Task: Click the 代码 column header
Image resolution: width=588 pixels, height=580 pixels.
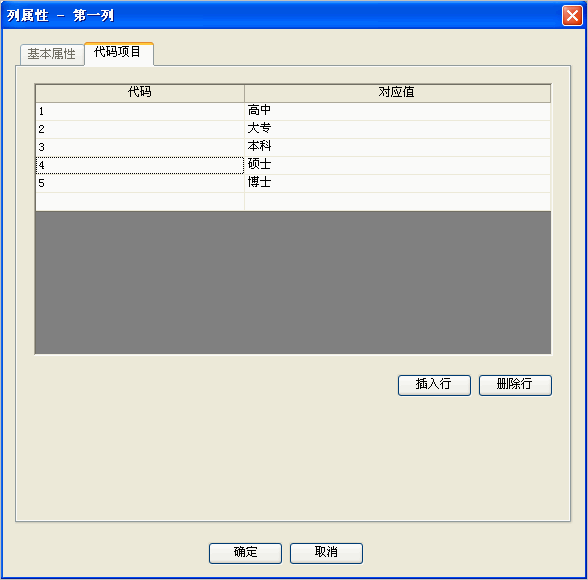Action: click(x=140, y=93)
